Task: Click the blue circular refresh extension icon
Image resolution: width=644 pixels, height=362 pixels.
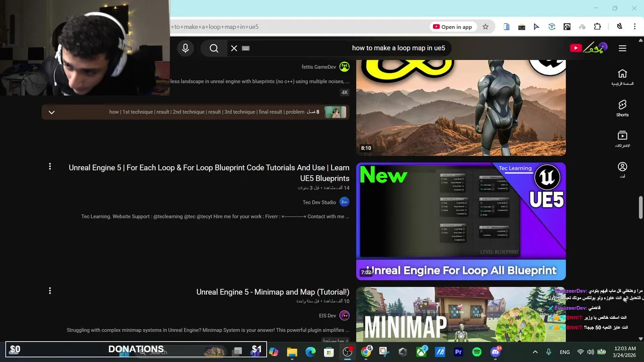Action: (x=552, y=27)
